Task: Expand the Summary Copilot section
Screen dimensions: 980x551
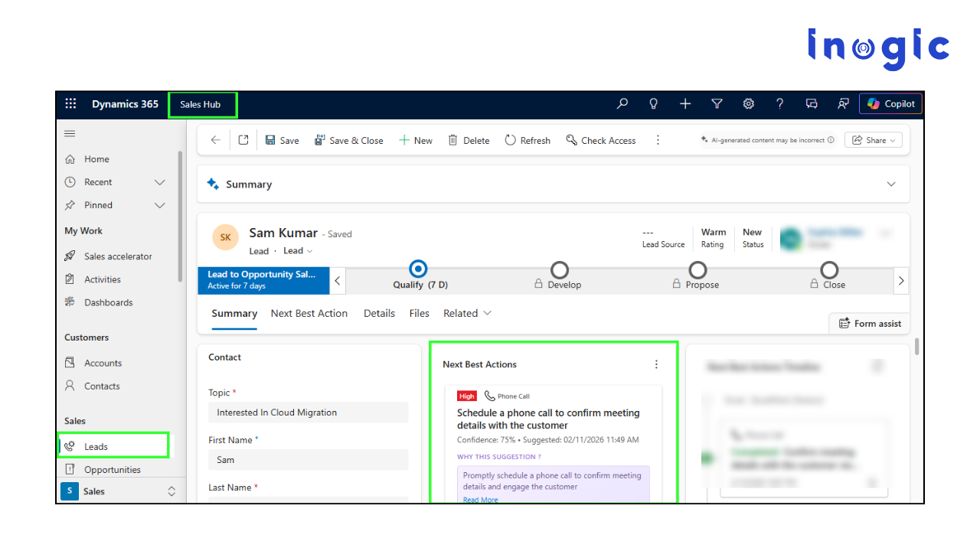Action: 890,184
